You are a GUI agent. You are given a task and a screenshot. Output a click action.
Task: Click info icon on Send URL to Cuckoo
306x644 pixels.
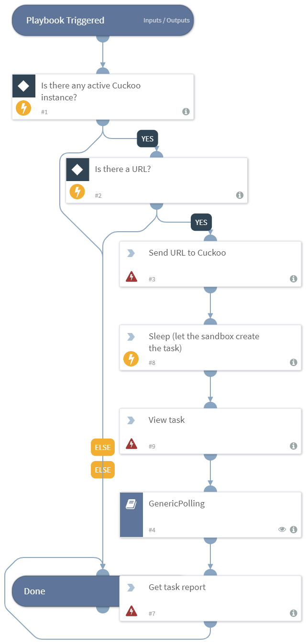[x=294, y=279]
